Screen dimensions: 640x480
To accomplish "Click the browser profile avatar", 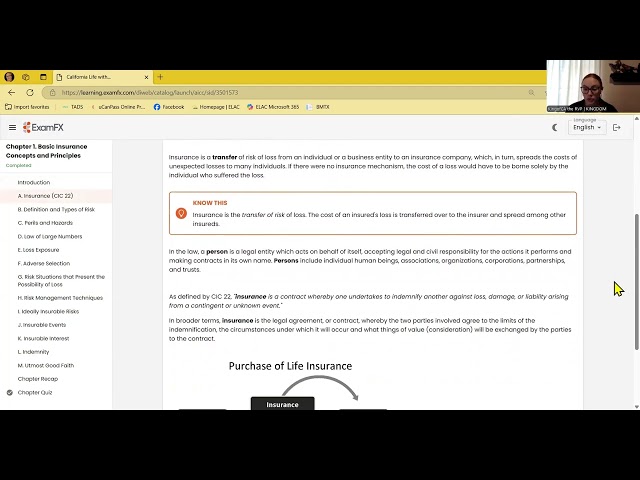I will click(x=9, y=77).
